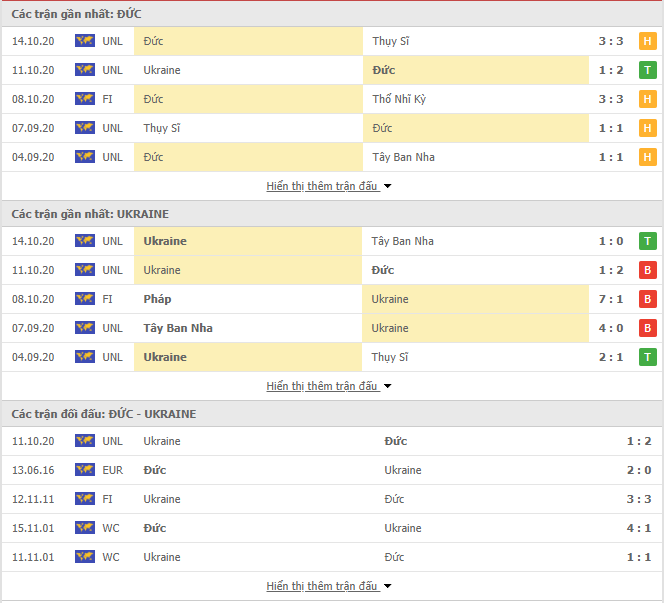Open the Tây Ban Nha 4:0 Ukraine match row
Screen dimensions: 664x603
(x=332, y=328)
